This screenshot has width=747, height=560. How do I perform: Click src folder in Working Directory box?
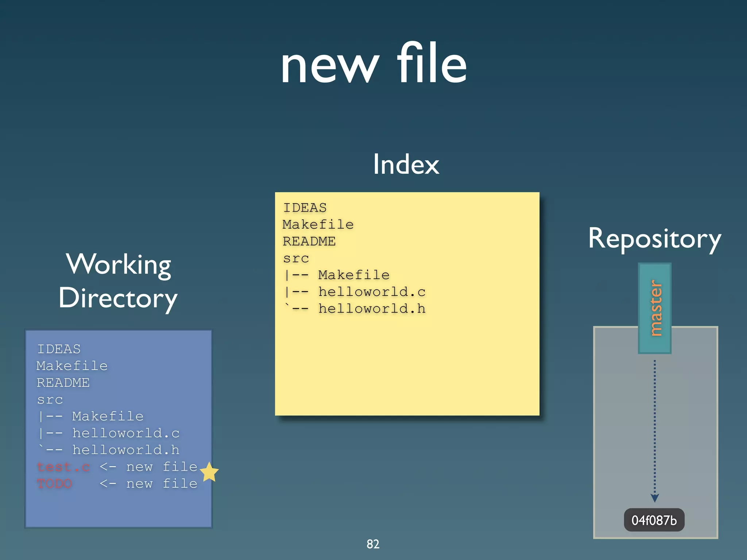[x=50, y=400]
